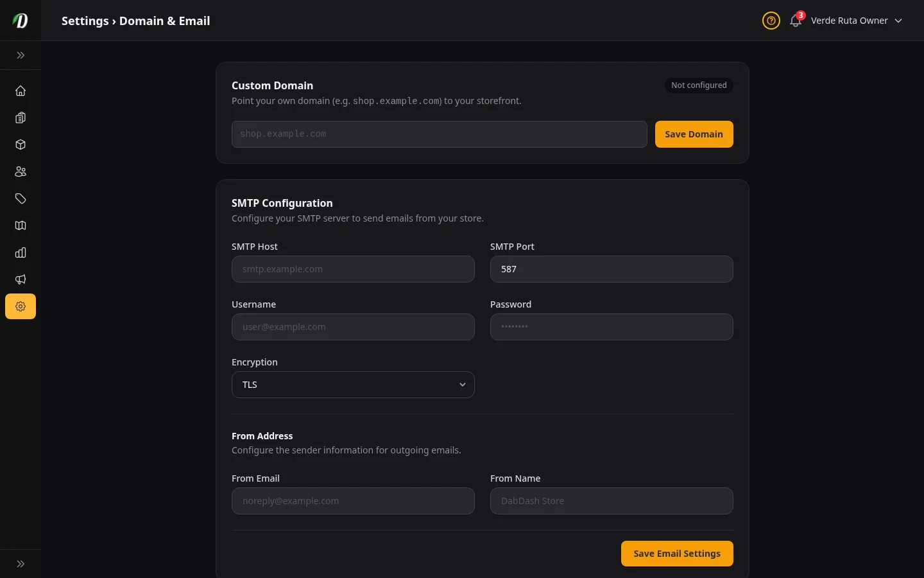Collapse the sidebar with the chevron arrows

tap(21, 55)
